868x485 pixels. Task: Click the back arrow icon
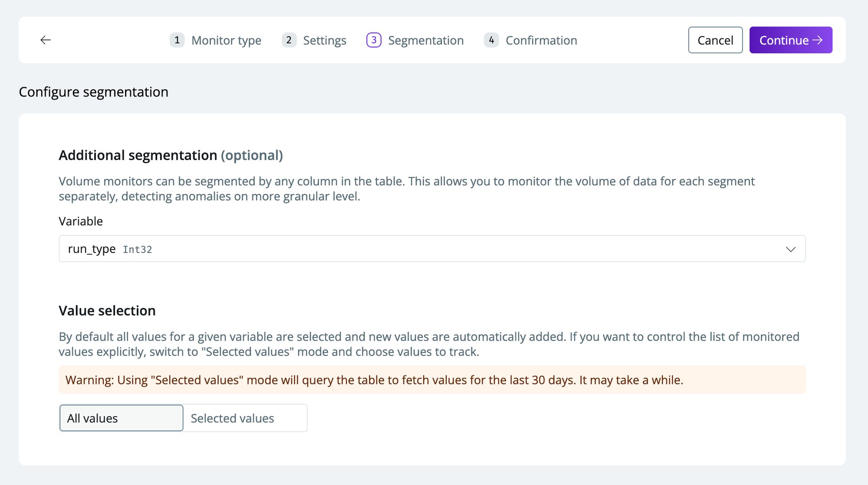(46, 40)
